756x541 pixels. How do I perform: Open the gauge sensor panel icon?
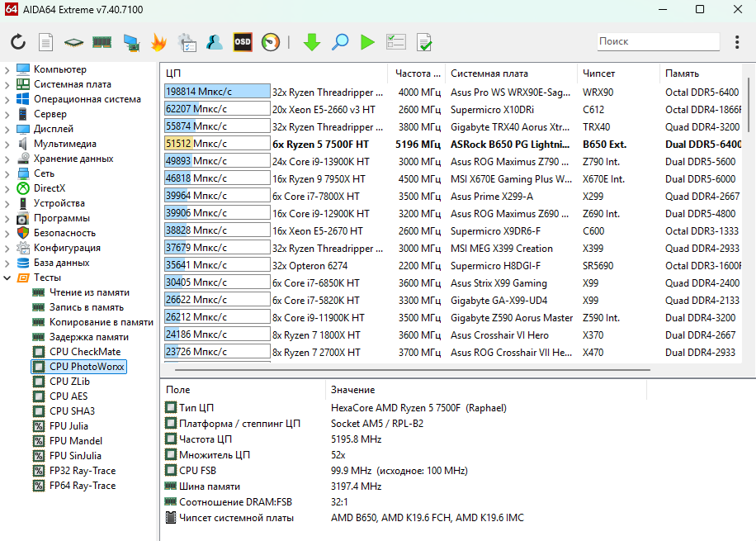271,42
